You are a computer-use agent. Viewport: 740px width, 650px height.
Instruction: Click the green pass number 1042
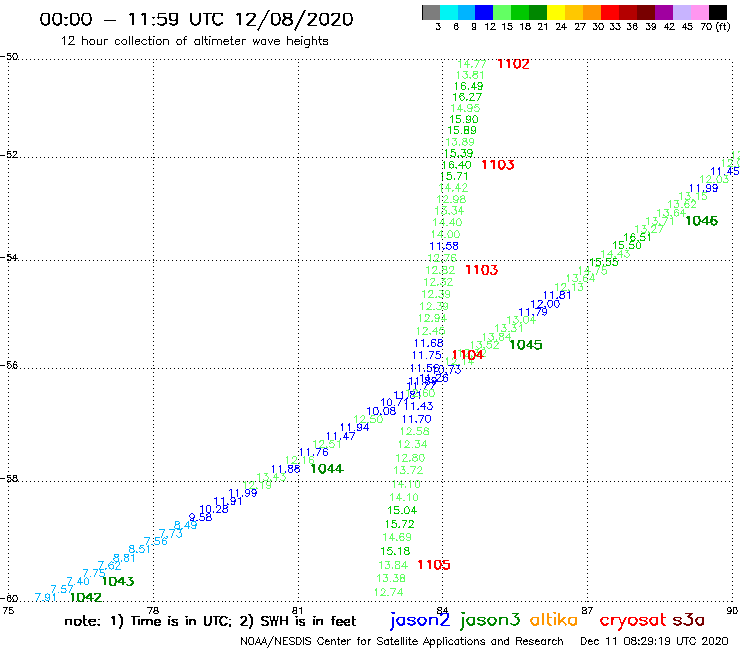pyautogui.click(x=86, y=597)
